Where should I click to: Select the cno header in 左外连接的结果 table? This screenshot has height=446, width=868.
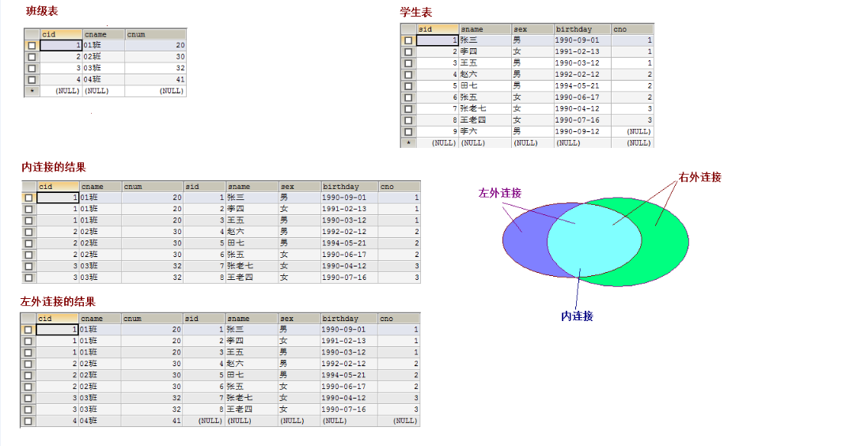399,319
